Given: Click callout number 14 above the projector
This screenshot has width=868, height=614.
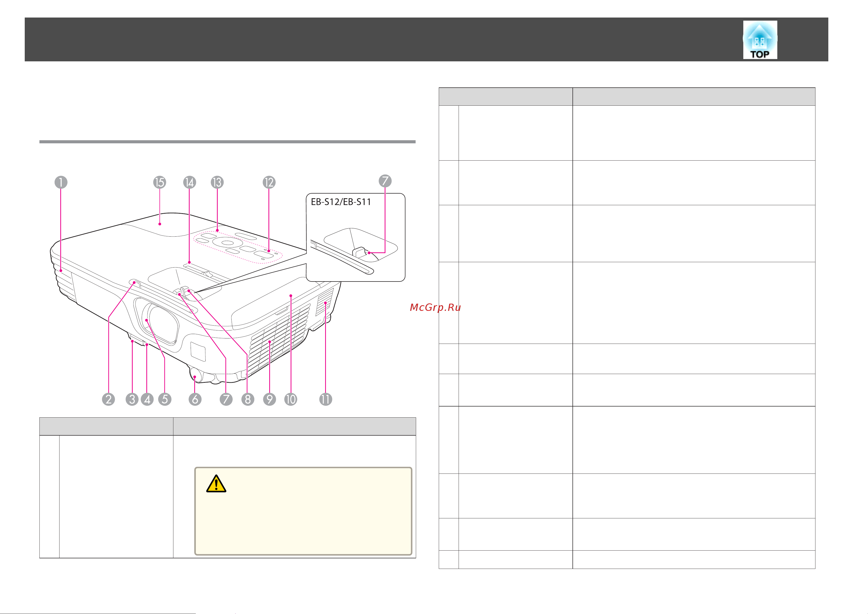Looking at the screenshot, I should (189, 182).
